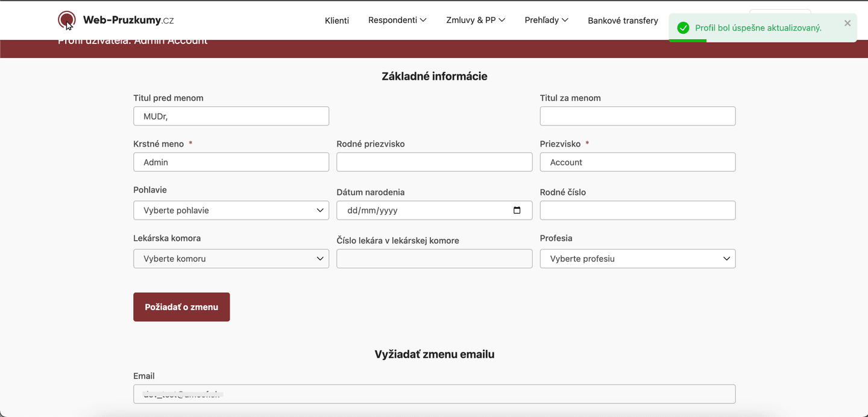
Task: Click the Číslo lekára v lekárskej komore field
Action: 435,258
